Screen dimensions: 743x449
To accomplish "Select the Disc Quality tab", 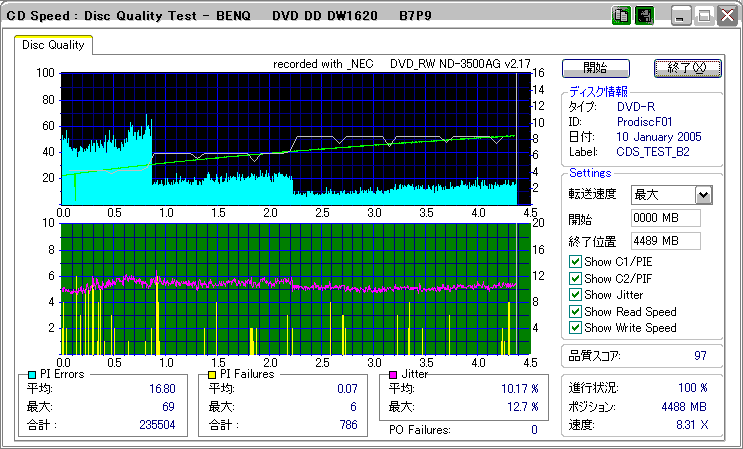I will pyautogui.click(x=53, y=45).
